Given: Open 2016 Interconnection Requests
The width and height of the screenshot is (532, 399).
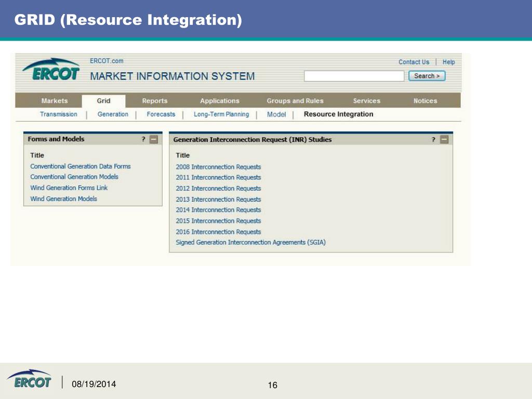Looking at the screenshot, I should (219, 232).
